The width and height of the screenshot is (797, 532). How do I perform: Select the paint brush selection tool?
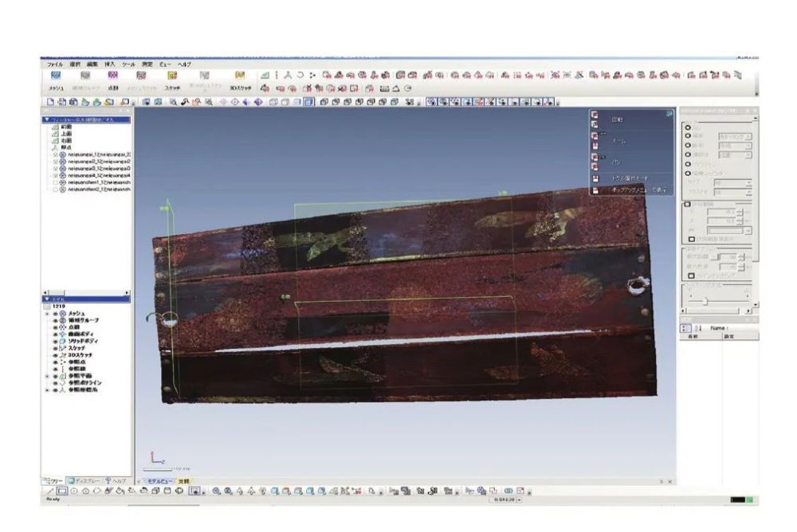108,491
